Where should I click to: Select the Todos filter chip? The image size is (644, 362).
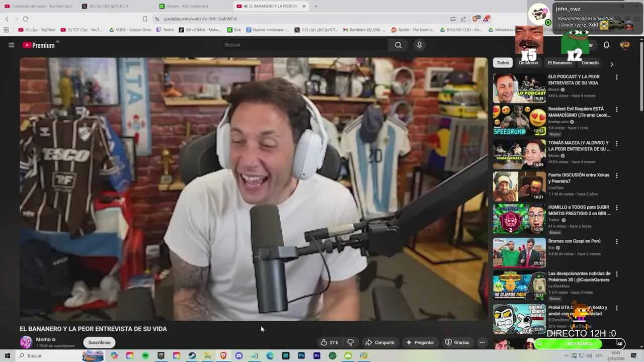click(x=503, y=63)
